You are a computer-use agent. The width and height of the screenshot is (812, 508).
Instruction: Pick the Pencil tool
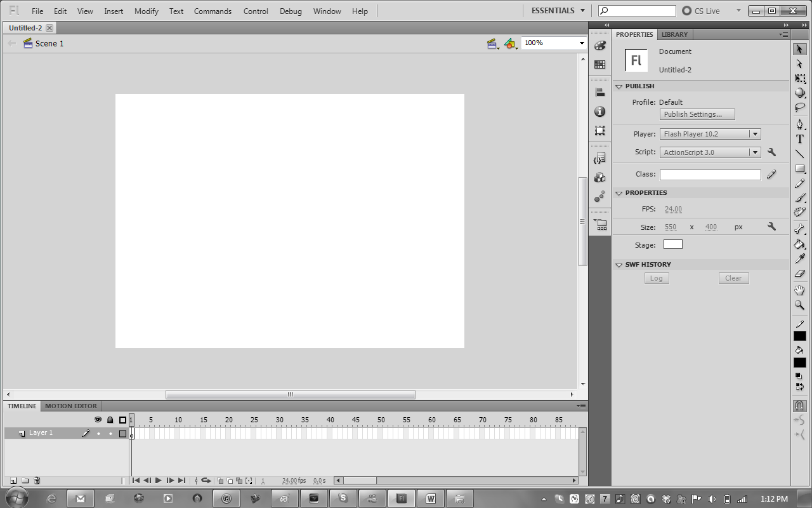[x=800, y=184]
